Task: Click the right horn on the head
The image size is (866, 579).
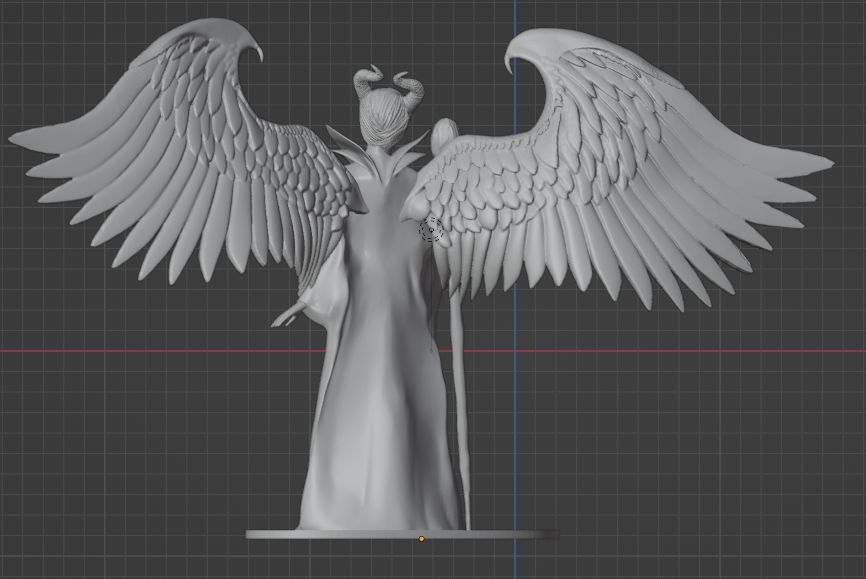Action: [412, 87]
